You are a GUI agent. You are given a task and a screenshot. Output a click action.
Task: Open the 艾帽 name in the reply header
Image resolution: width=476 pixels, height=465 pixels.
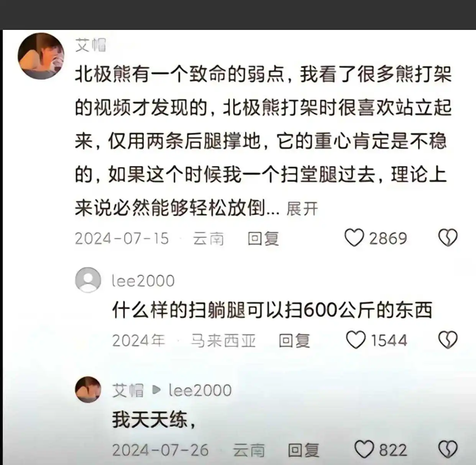[128, 390]
